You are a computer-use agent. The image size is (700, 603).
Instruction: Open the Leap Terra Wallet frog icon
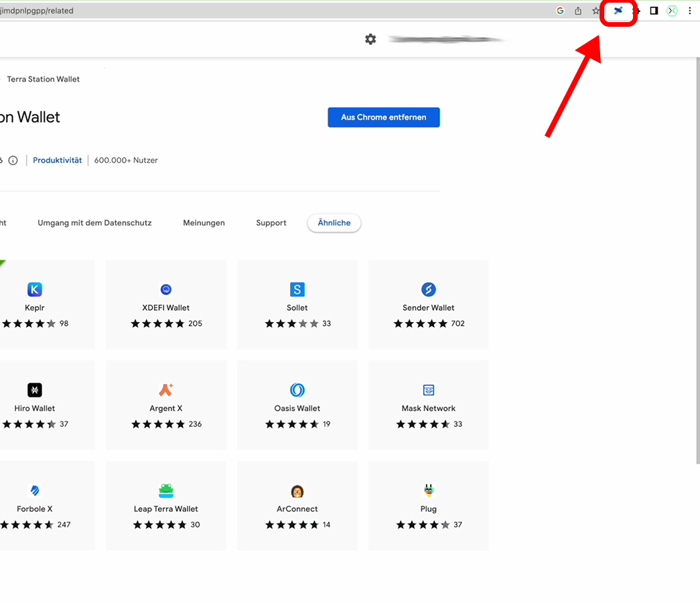tap(166, 490)
